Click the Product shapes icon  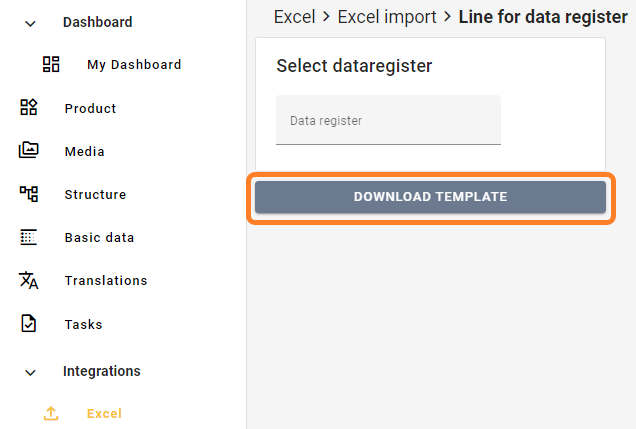(x=29, y=108)
